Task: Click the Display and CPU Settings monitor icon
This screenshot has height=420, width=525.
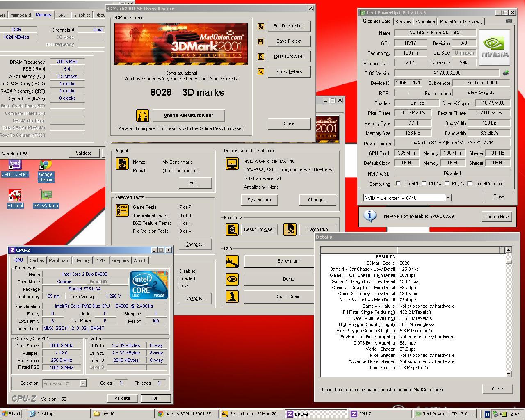Action: 232,164
